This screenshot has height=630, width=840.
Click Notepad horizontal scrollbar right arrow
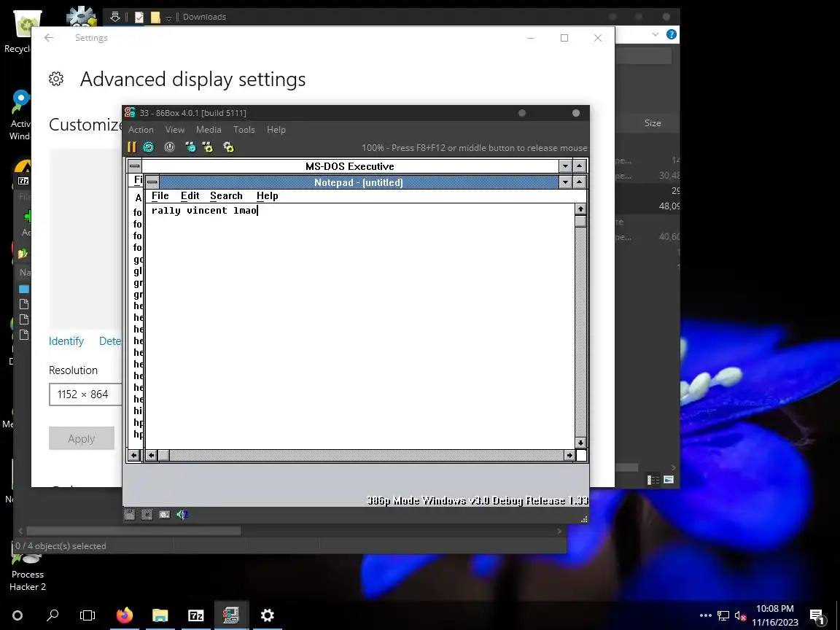[569, 455]
